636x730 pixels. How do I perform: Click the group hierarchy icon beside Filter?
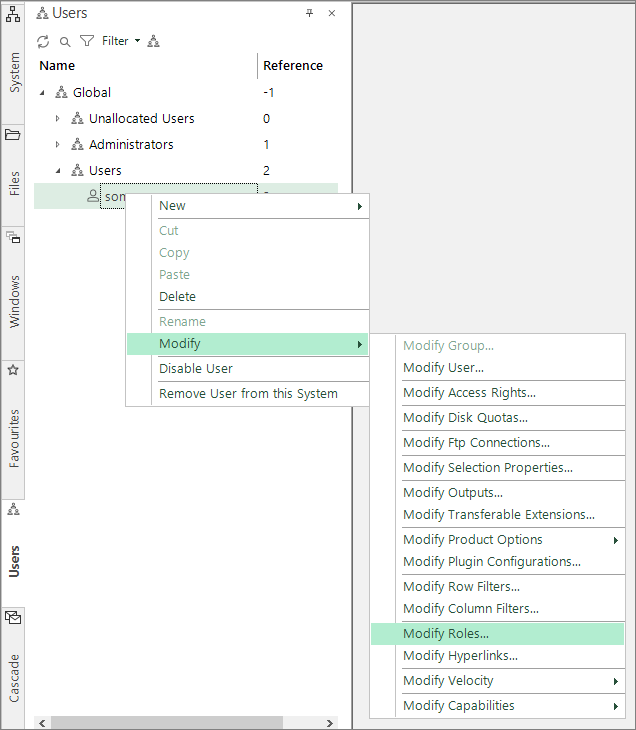[153, 41]
